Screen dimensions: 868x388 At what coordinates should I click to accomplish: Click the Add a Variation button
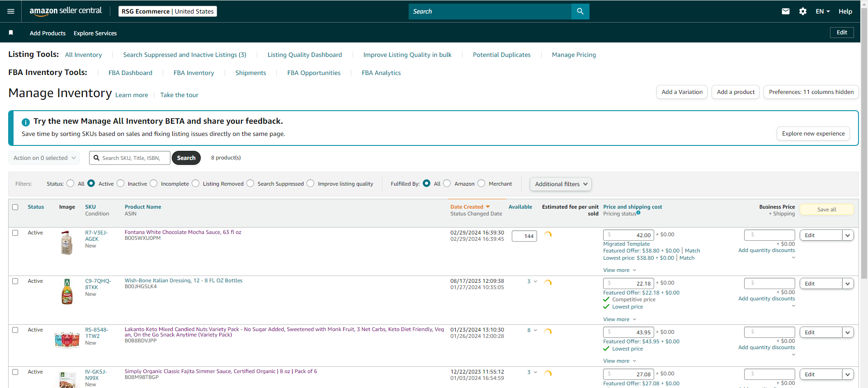coord(682,92)
